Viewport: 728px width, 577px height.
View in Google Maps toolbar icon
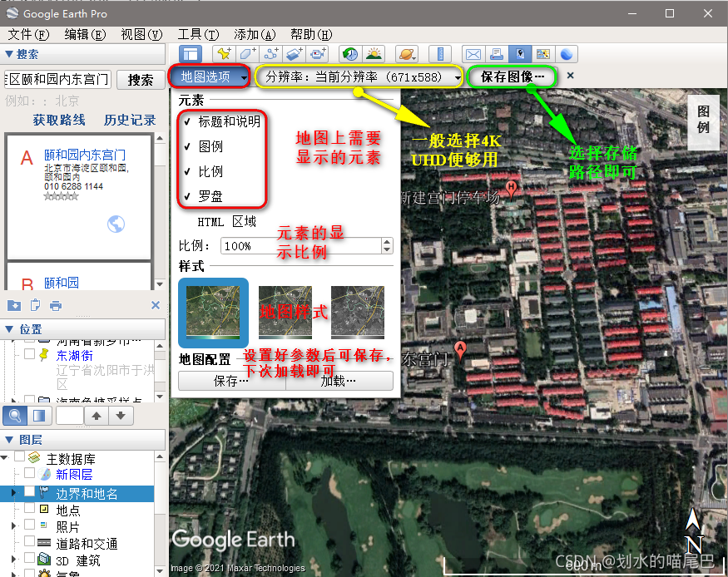tap(543, 54)
